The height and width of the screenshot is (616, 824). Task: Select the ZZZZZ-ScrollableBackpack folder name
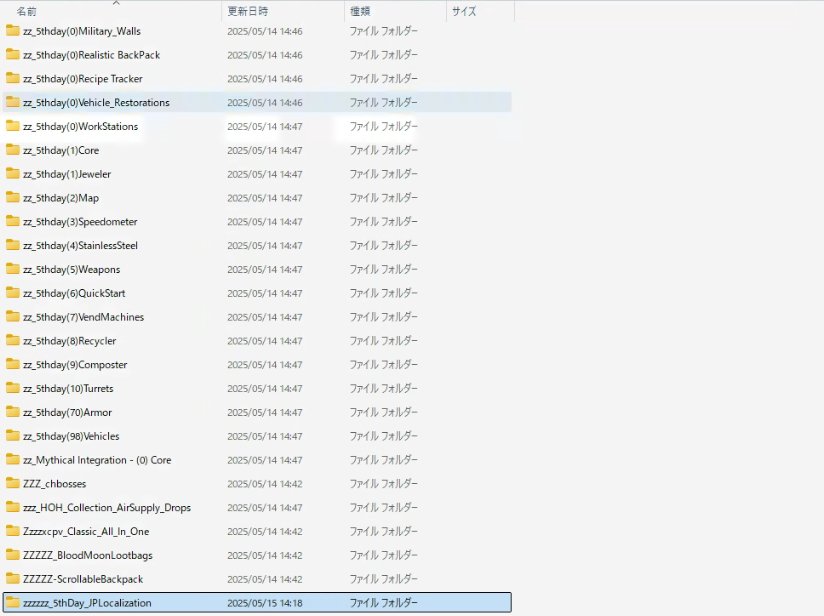(83, 579)
